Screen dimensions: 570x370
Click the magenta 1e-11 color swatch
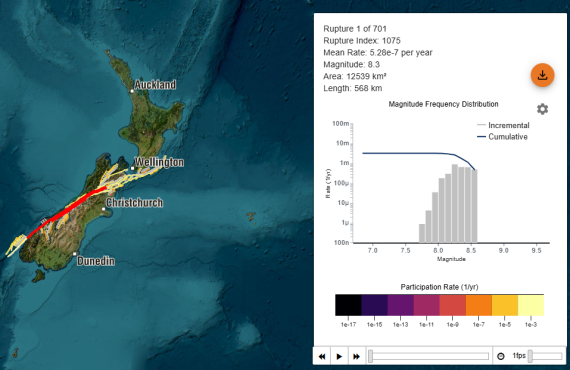pos(426,305)
